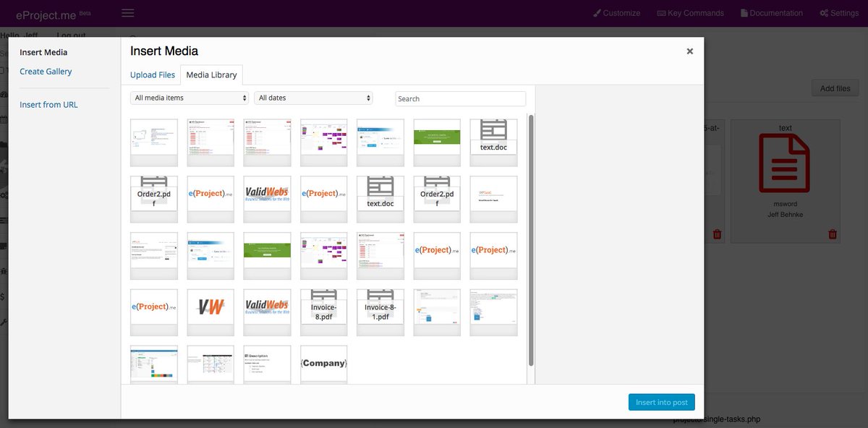The width and height of the screenshot is (868, 428).
Task: Click the trash icon on the partly hidden file card
Action: pyautogui.click(x=717, y=234)
